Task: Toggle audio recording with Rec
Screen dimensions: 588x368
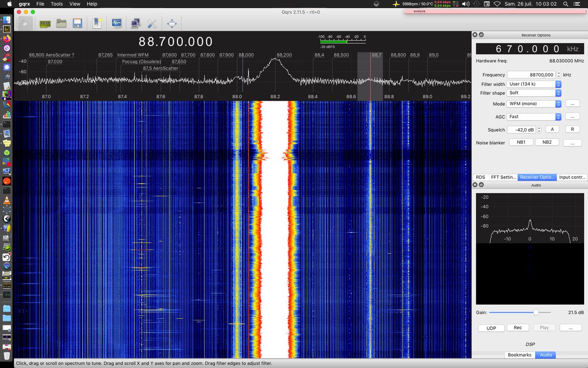Action: [x=518, y=328]
